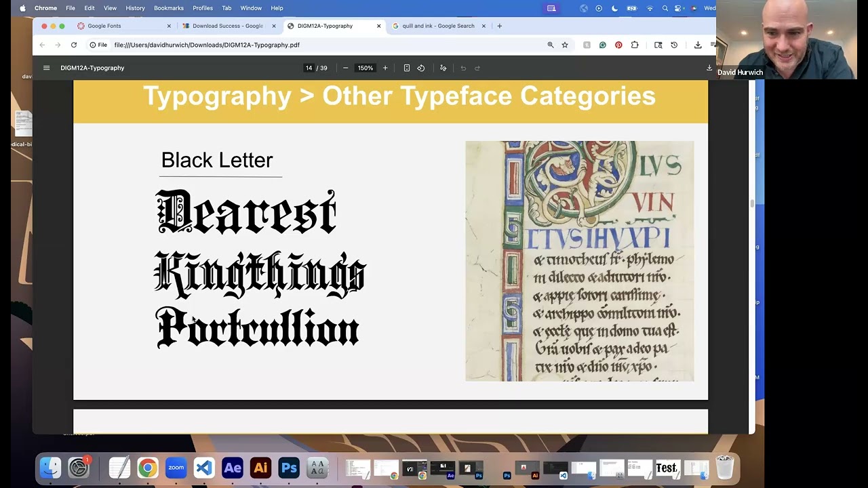Open the File menu
Viewport: 868px width, 488px height.
tap(71, 8)
